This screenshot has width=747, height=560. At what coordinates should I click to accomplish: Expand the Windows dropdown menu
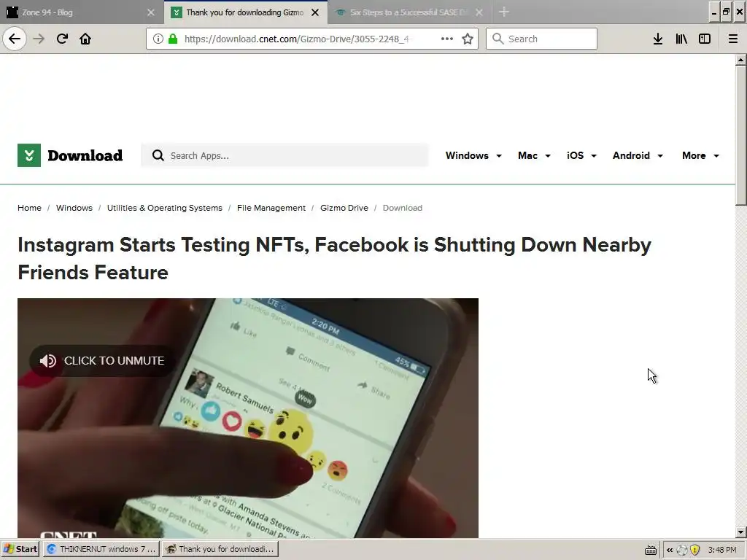[x=473, y=156]
